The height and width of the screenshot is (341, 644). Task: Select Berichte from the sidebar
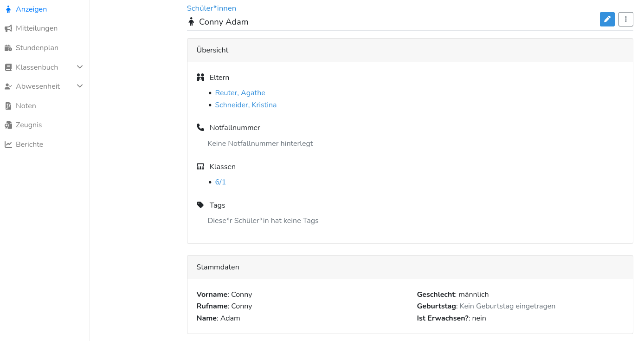pyautogui.click(x=29, y=144)
